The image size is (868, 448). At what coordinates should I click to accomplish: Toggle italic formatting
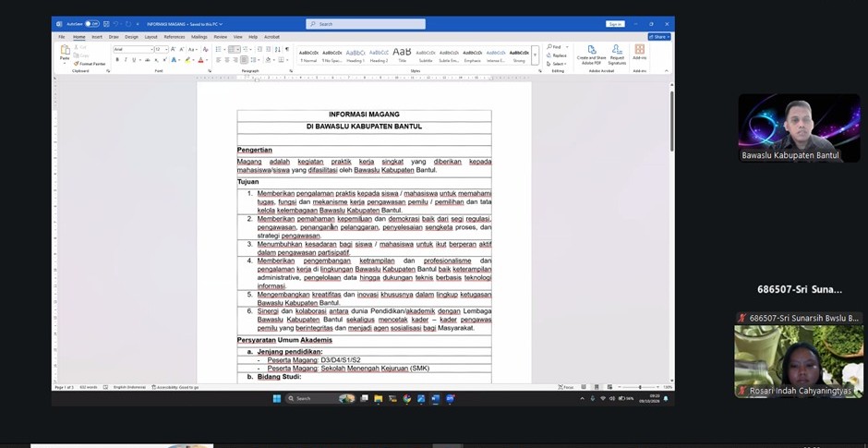(126, 60)
